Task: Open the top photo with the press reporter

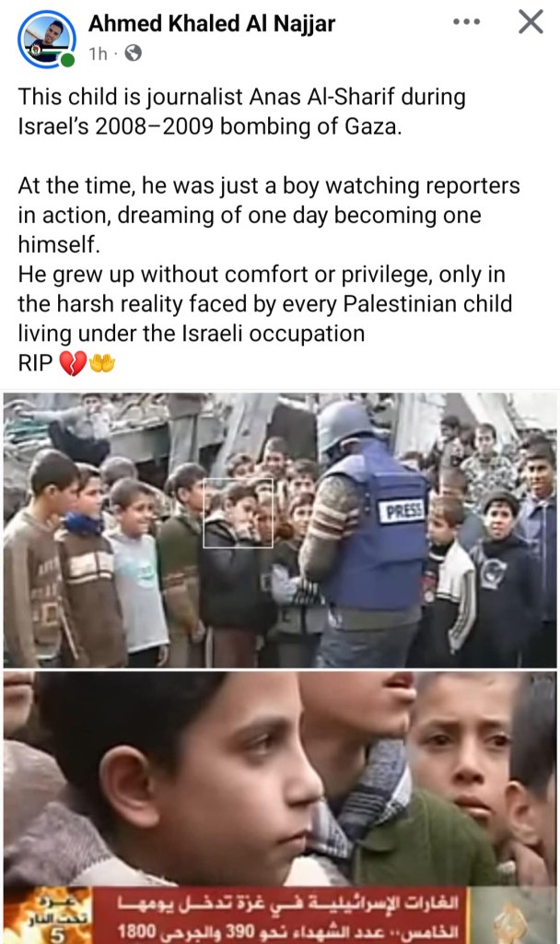Action: click(x=280, y=530)
